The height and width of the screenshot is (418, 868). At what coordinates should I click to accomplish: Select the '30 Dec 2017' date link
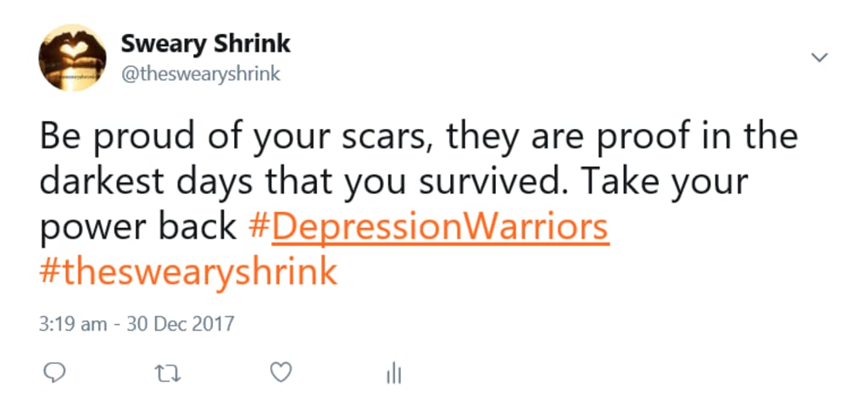click(181, 324)
